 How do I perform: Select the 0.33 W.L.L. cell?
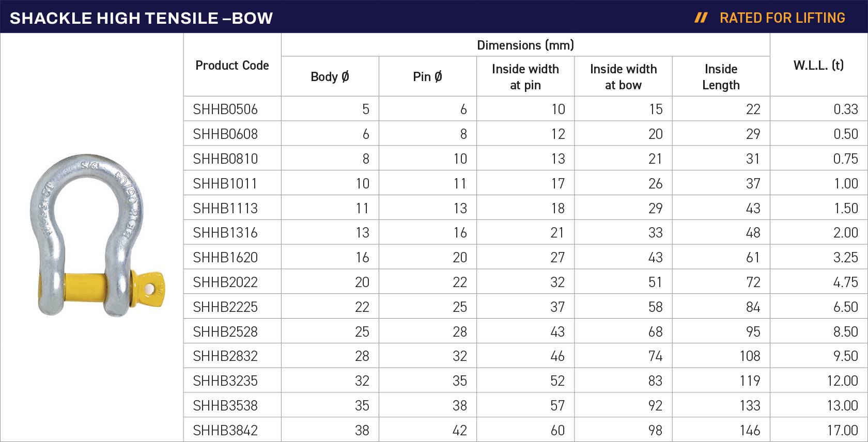click(x=845, y=109)
